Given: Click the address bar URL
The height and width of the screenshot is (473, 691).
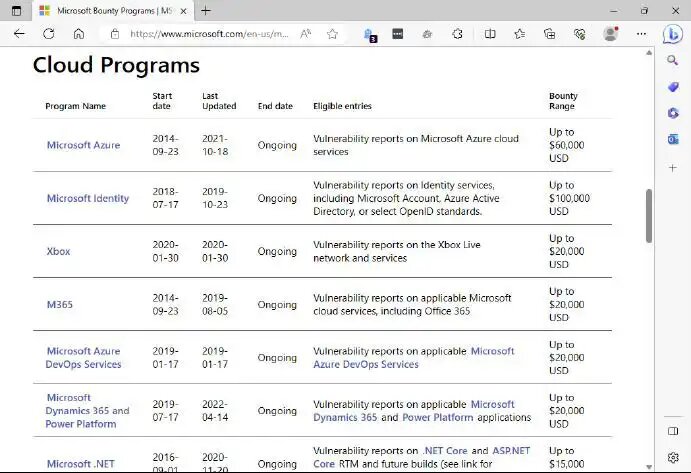Looking at the screenshot, I should pyautogui.click(x=209, y=34).
